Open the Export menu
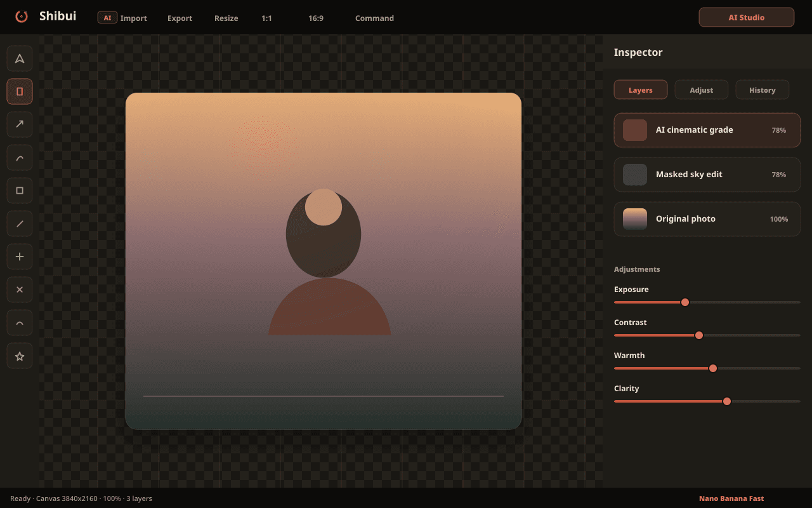Viewport: 812px width, 508px height. [180, 18]
